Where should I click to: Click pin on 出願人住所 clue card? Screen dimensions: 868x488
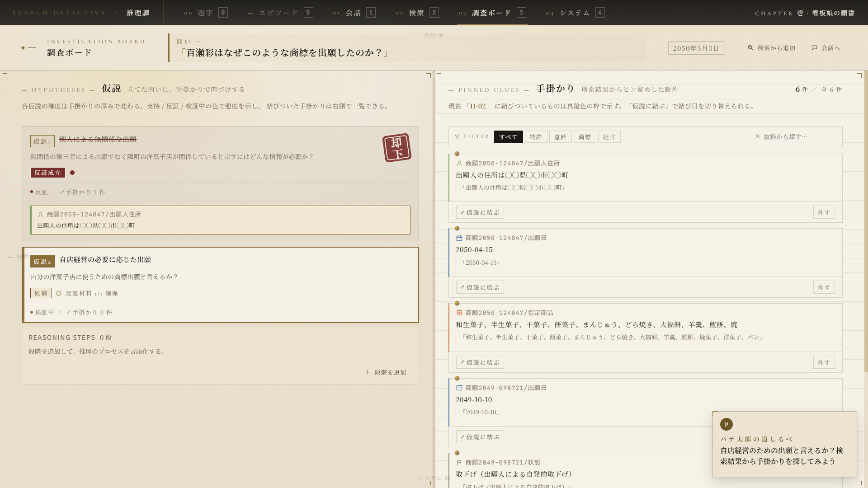(457, 154)
